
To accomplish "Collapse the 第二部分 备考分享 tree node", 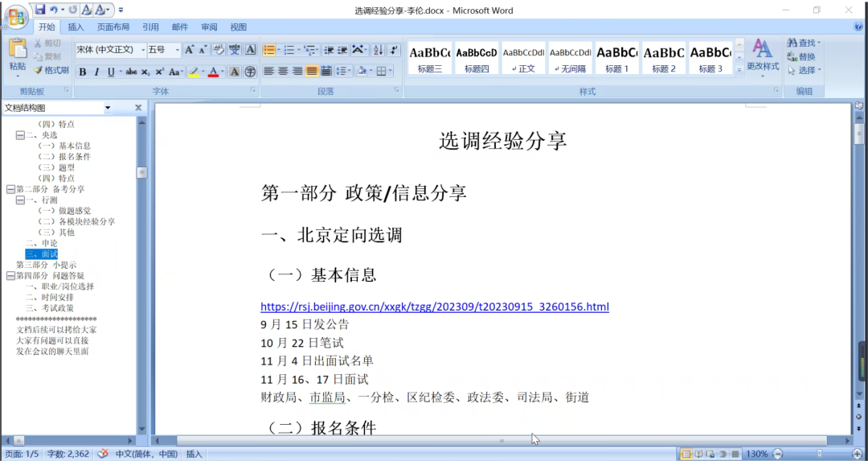I will (x=10, y=189).
